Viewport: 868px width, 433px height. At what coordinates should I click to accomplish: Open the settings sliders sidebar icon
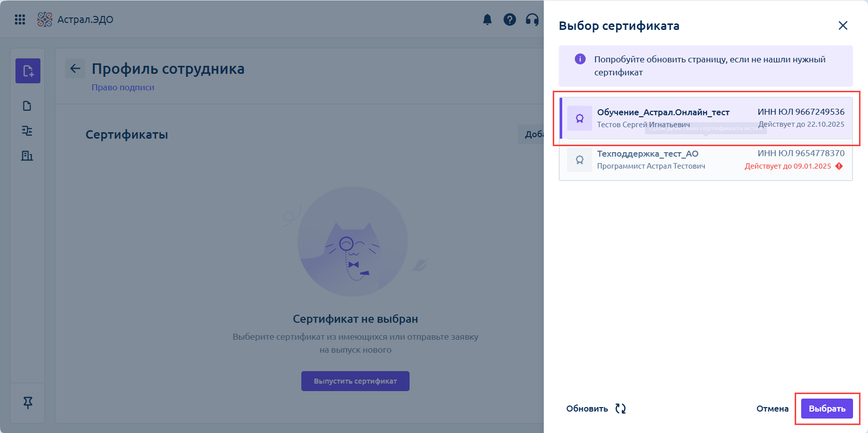coord(27,131)
